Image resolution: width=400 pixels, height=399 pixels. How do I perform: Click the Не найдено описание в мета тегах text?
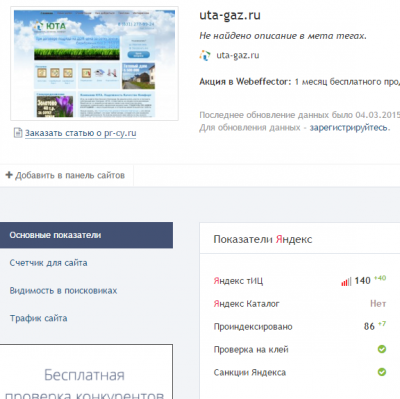coord(283,36)
